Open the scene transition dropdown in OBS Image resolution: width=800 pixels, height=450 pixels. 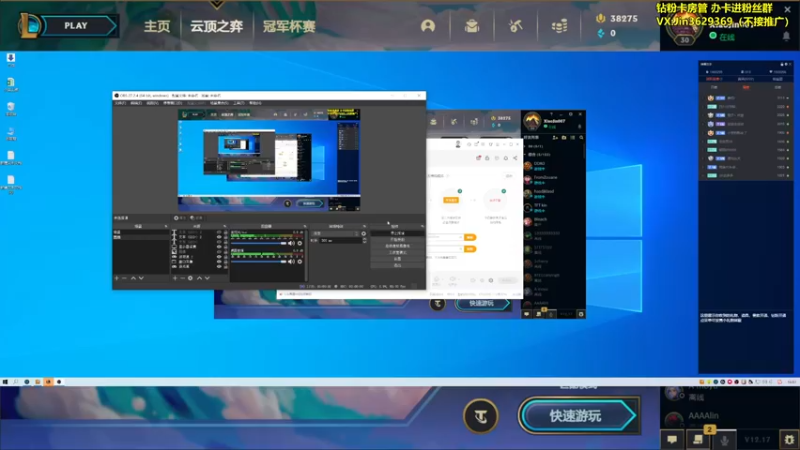pos(335,234)
